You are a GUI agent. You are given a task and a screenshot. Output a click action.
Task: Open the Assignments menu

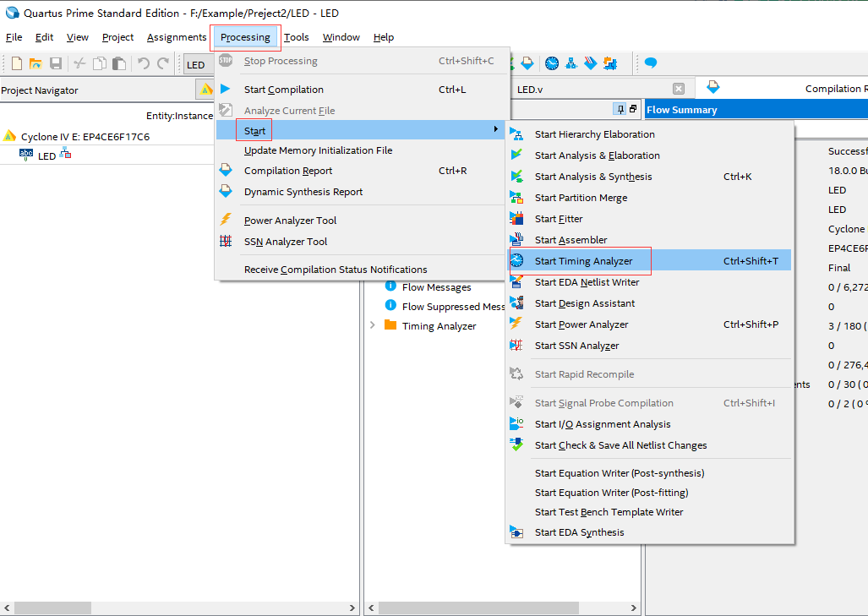(177, 37)
